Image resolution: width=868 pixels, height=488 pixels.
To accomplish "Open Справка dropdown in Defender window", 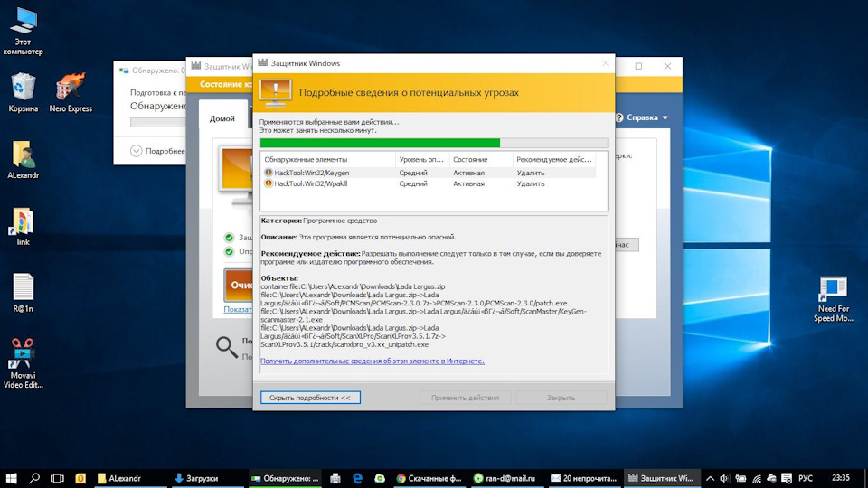I will (x=647, y=117).
